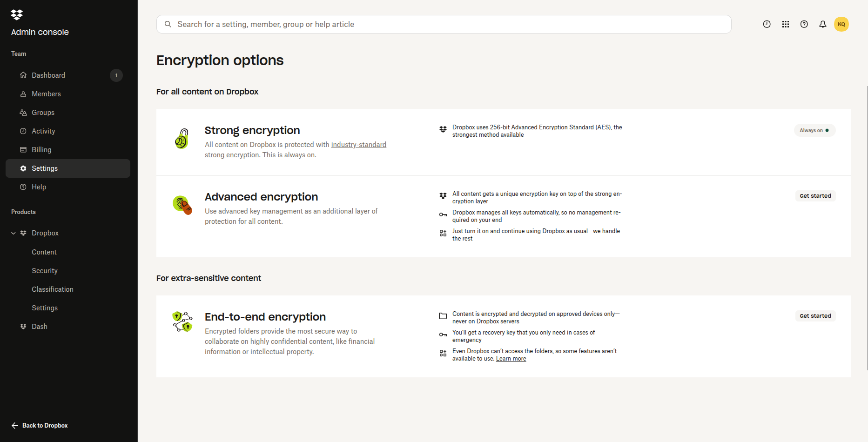868x442 pixels.
Task: Click Get started for Advanced encryption
Action: [x=815, y=195]
